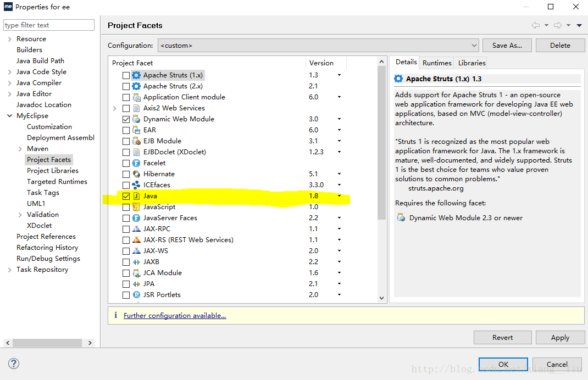Click the Java facet icon

[136, 196]
